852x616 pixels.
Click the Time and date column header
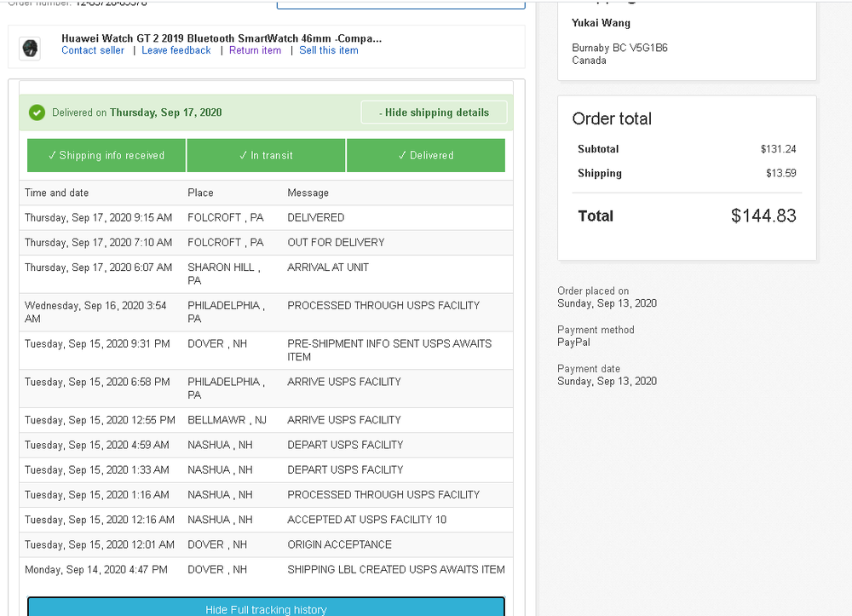point(56,193)
